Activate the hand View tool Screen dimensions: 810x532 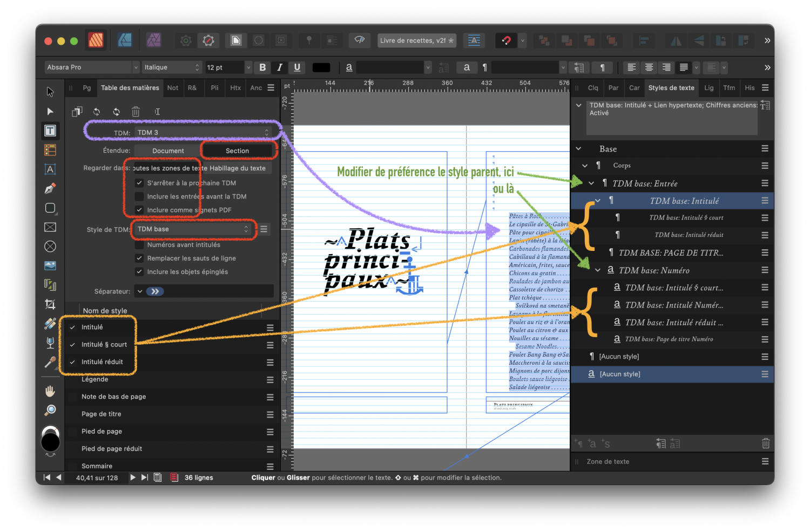(50, 391)
